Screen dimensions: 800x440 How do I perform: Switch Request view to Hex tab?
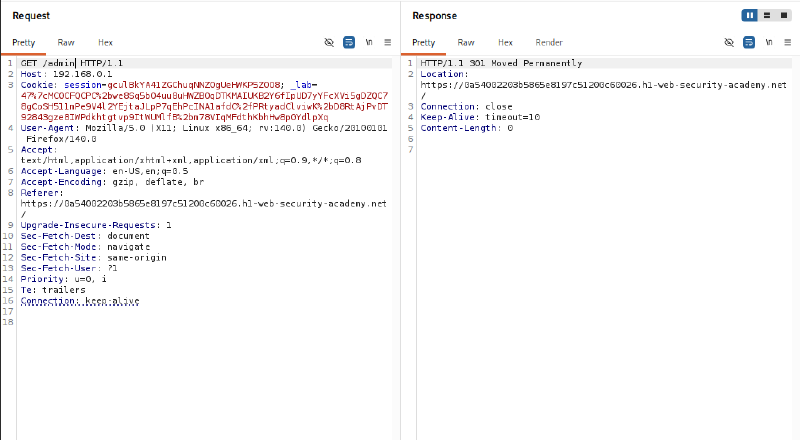click(105, 42)
